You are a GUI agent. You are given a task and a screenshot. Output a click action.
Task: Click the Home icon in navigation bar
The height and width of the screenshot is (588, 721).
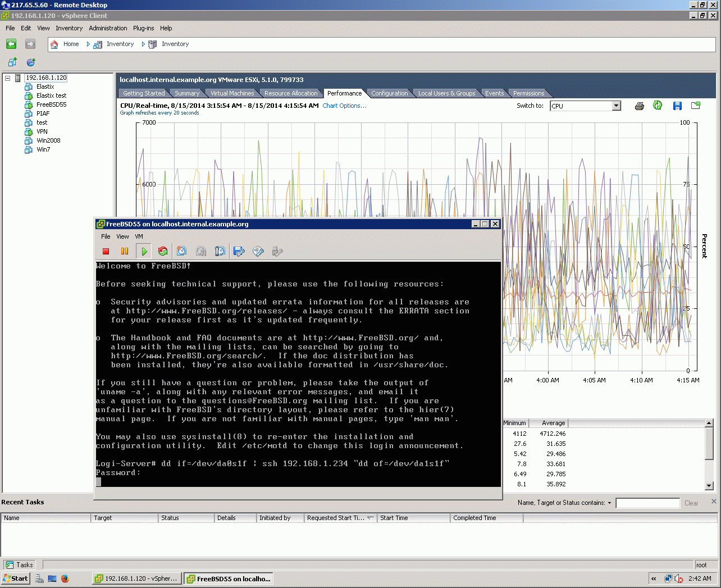click(54, 44)
